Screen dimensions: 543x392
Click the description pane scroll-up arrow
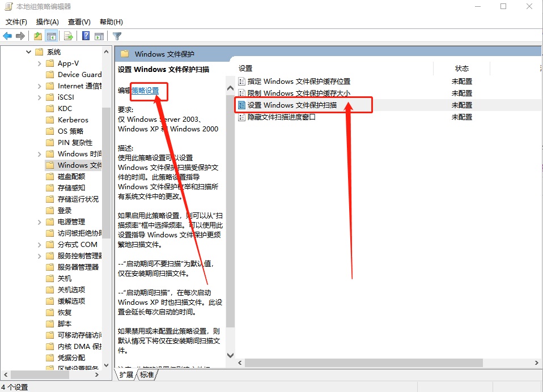pyautogui.click(x=230, y=88)
